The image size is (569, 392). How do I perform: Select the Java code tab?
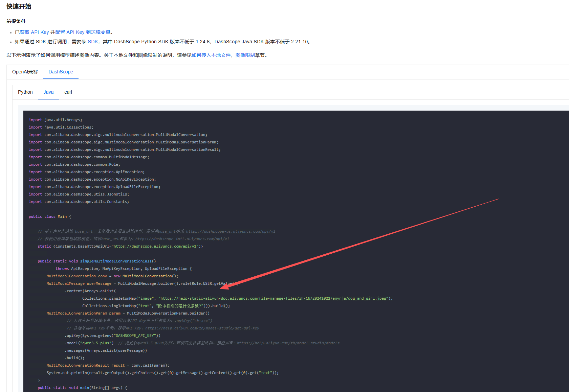pyautogui.click(x=48, y=92)
